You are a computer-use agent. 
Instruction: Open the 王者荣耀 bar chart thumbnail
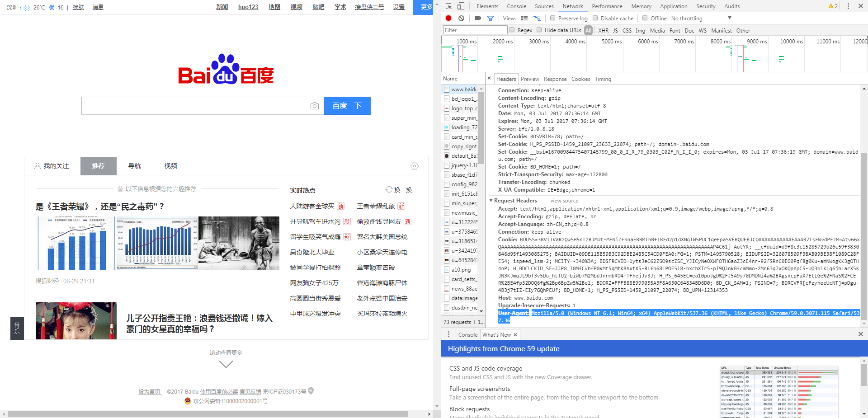[76, 243]
